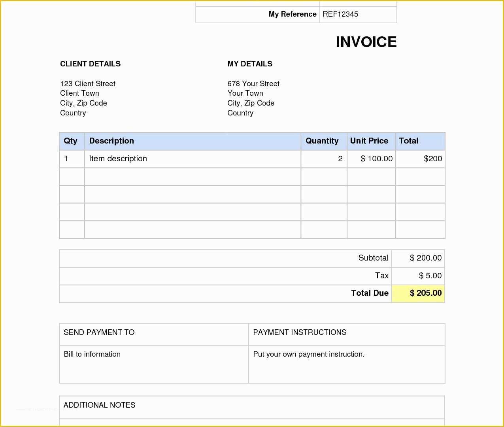Select the Quantity column header
The image size is (504, 427).
click(324, 141)
